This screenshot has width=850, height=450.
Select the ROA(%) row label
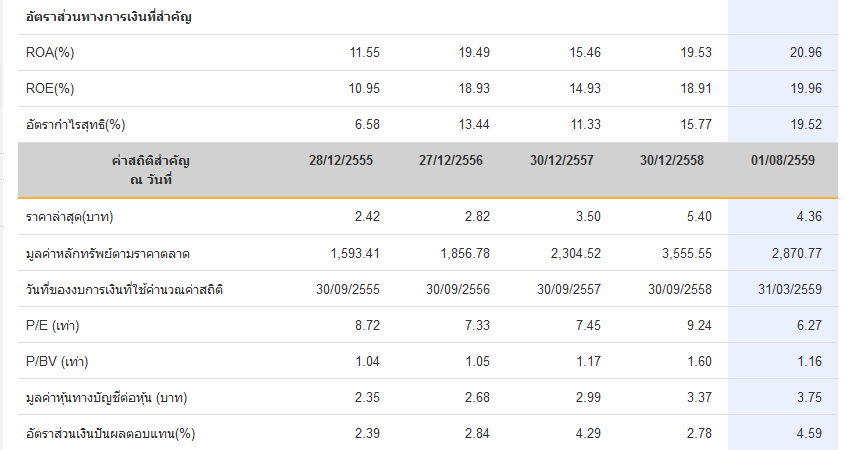click(50, 53)
